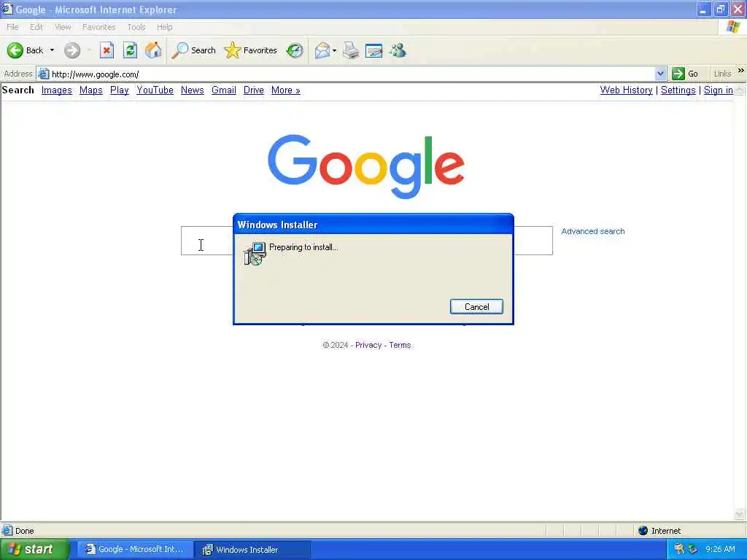Viewport: 747px width, 560px height.
Task: Click the Google logo
Action: [366, 166]
